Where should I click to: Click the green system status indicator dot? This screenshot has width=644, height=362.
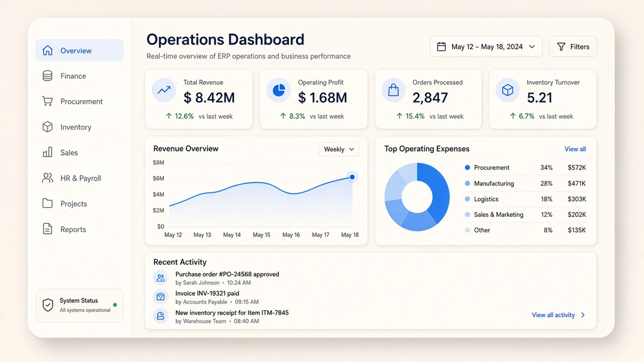(x=115, y=305)
